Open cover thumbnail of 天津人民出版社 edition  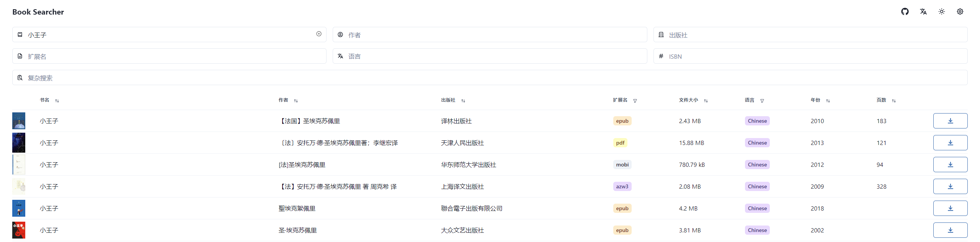pyautogui.click(x=19, y=143)
